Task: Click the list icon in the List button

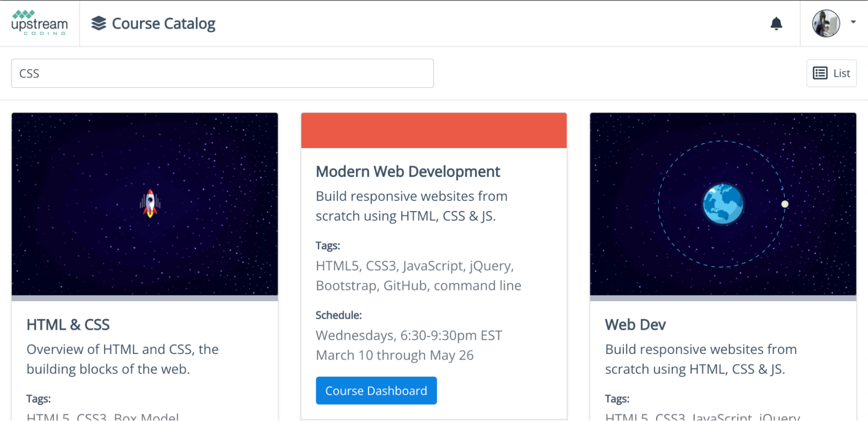Action: pos(820,73)
